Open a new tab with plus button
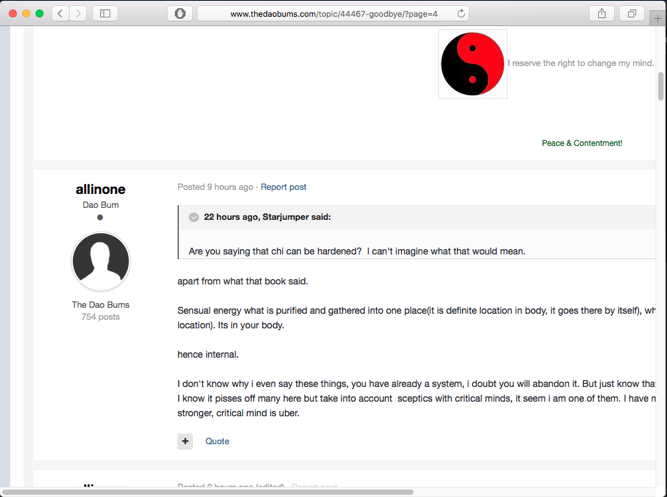This screenshot has height=497, width=667. [x=658, y=18]
